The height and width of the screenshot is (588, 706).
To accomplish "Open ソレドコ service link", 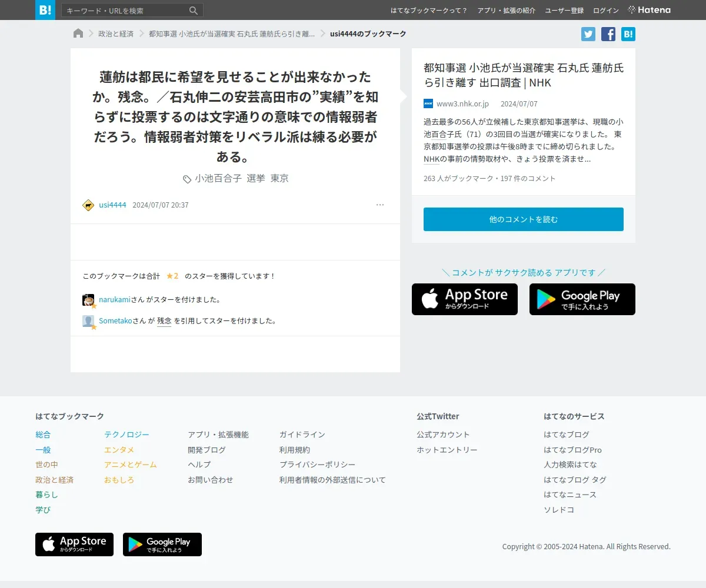I will pyautogui.click(x=559, y=510).
